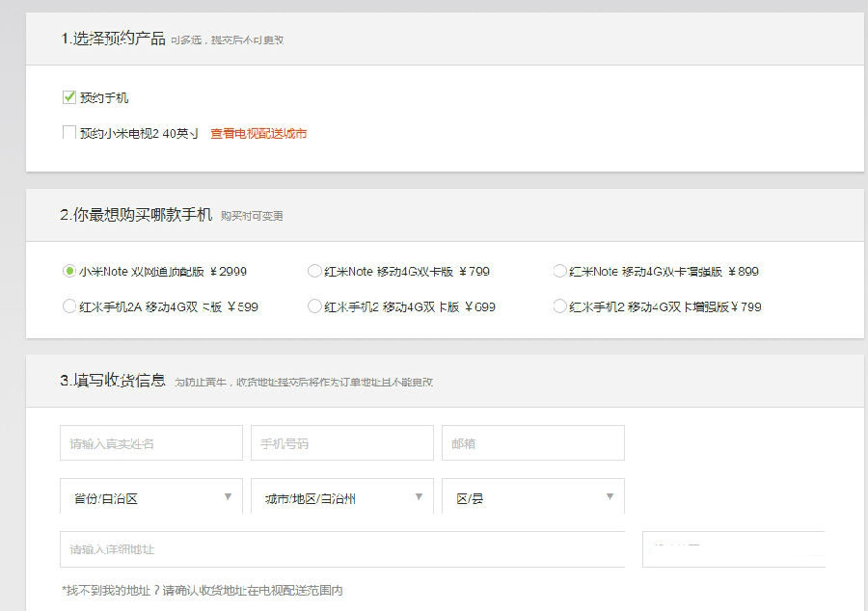
Task: Open the 查看电视配送城市 link
Action: (x=256, y=133)
